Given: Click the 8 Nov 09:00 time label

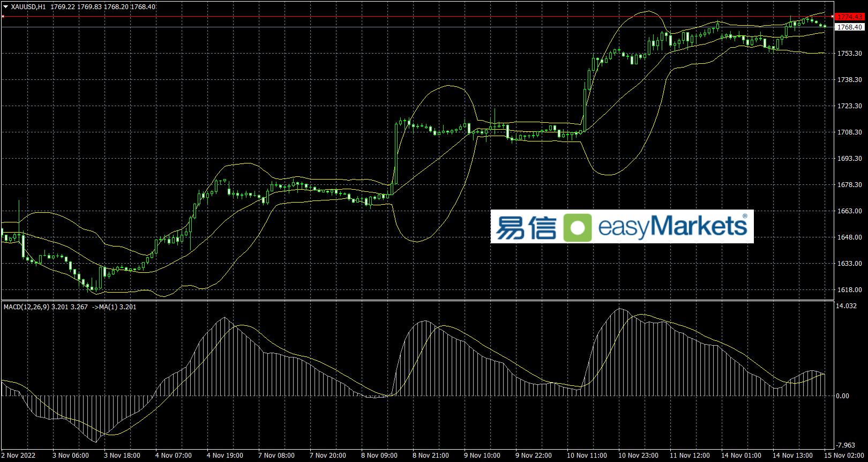Looking at the screenshot, I should [379, 456].
